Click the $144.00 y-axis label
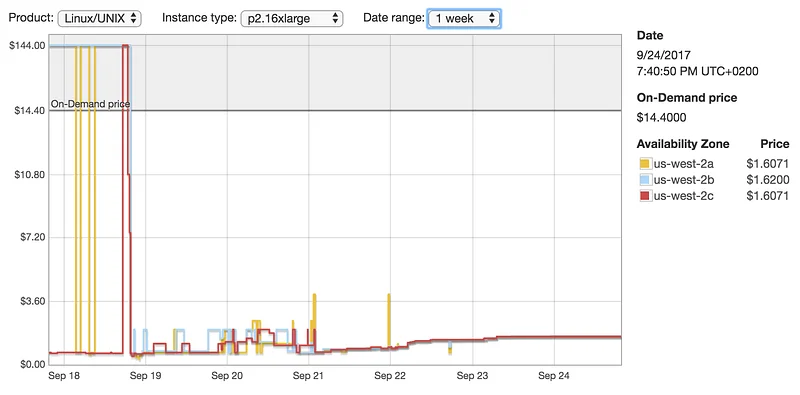 click(27, 45)
